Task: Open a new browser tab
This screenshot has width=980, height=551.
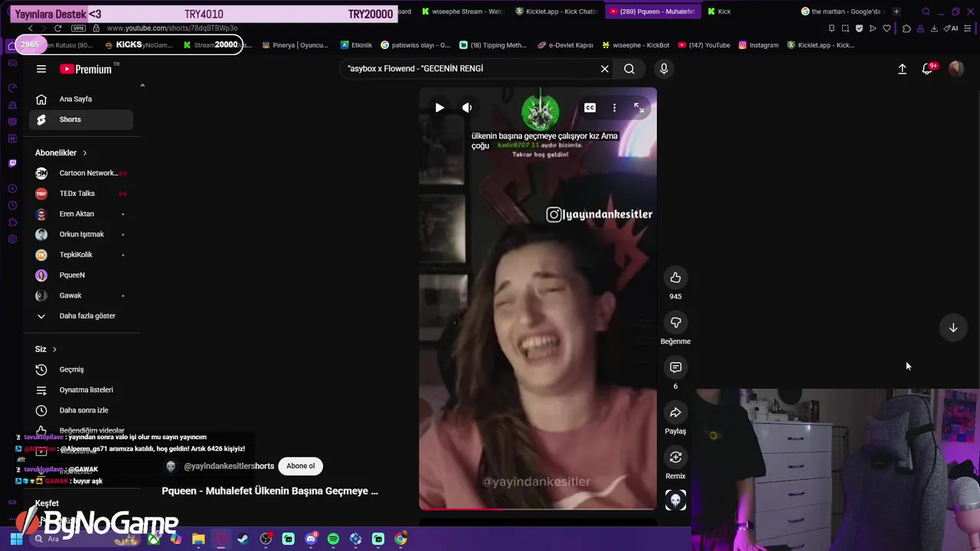Action: click(897, 11)
